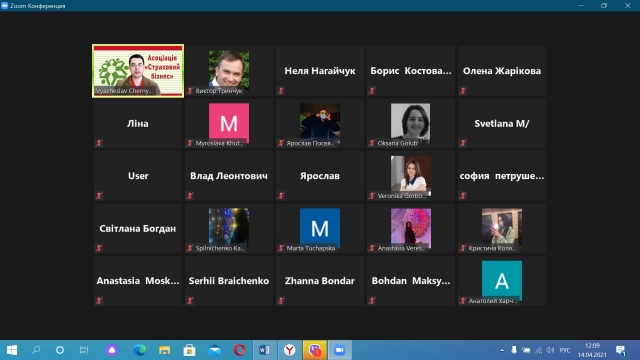Click the Zoom Конференция window title
Screen dimensions: 640x360
tap(37, 6)
